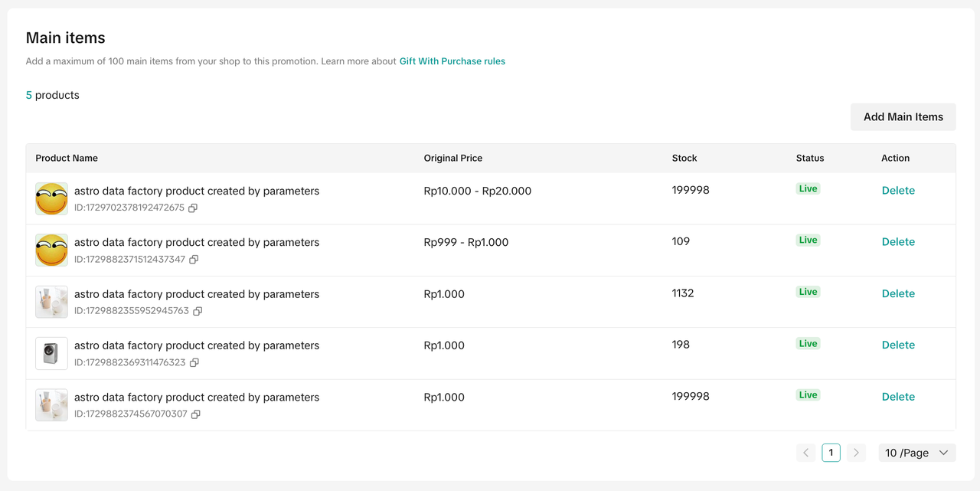This screenshot has width=980, height=491.
Task: Copy product ID ending in 5763
Action: [x=198, y=311]
